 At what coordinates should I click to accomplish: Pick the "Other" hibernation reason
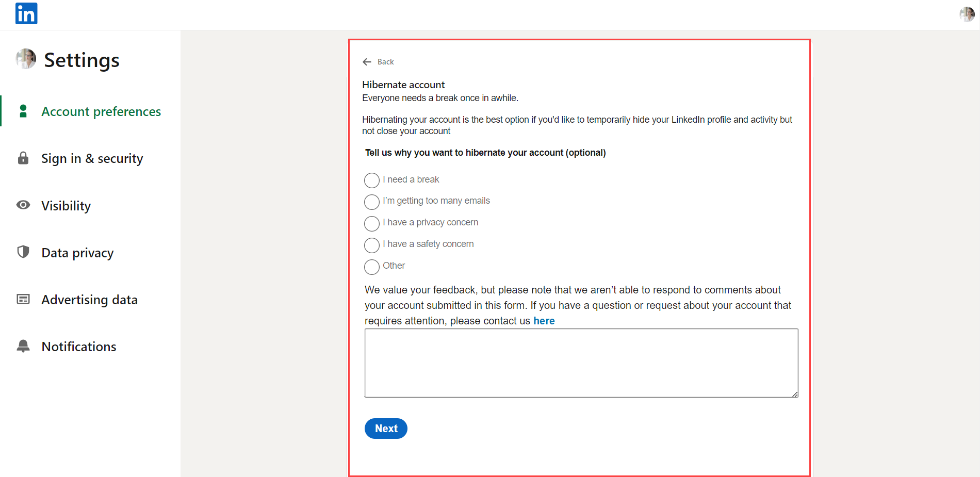[371, 267]
